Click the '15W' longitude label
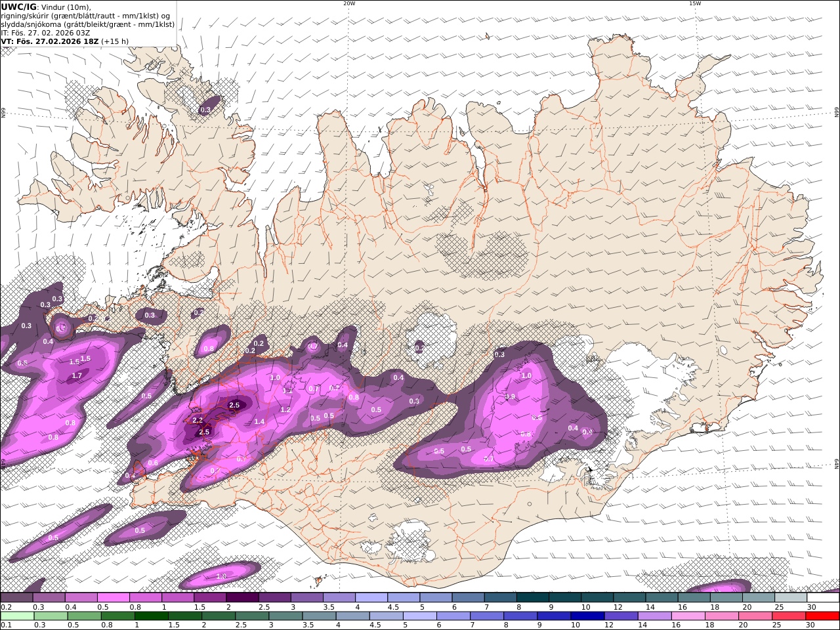This screenshot has width=840, height=630. coord(695,3)
